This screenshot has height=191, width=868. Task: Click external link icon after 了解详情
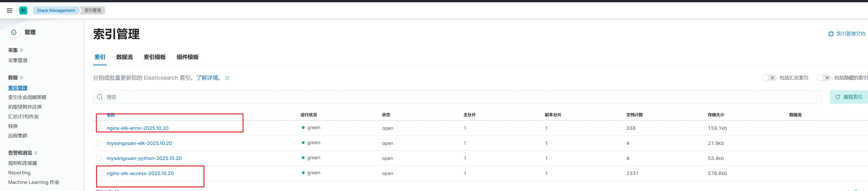pyautogui.click(x=227, y=78)
